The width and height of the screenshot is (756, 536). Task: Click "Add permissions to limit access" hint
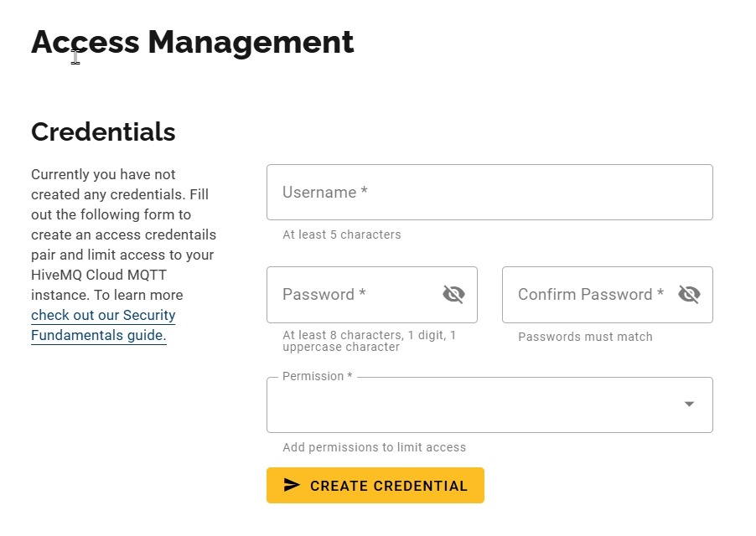pyautogui.click(x=374, y=447)
